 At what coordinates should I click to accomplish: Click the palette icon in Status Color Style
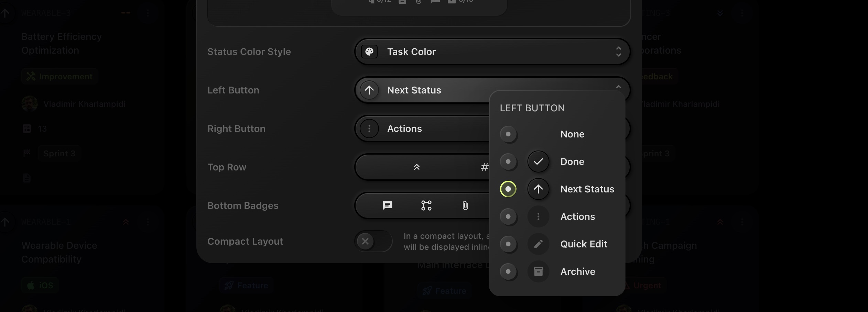(x=369, y=52)
